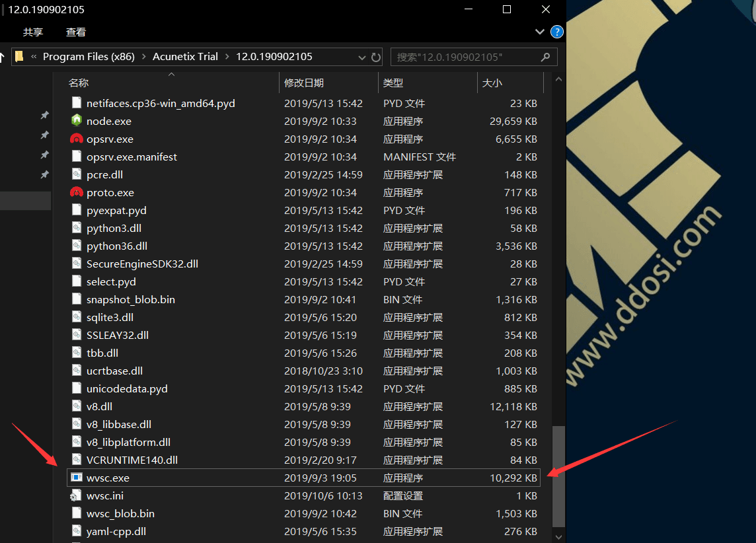Click the search magnifier icon
Viewport: 756px width, 543px height.
pos(545,57)
